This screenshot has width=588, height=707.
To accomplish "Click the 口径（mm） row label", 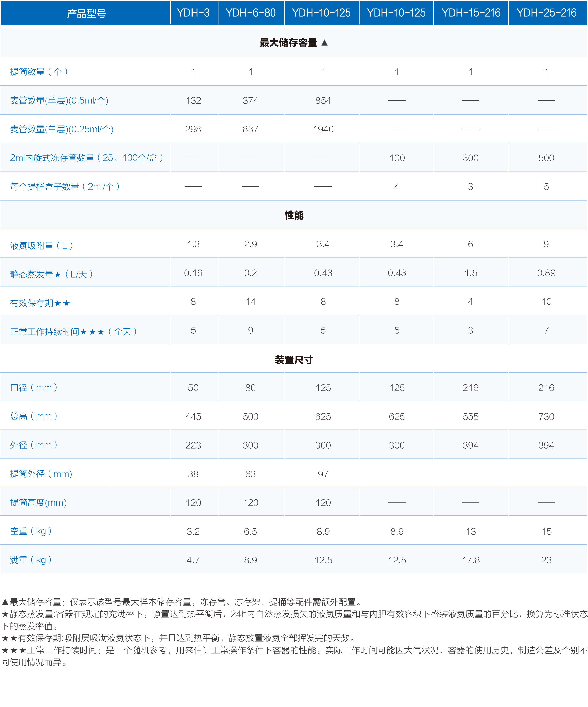I will 34,387.
